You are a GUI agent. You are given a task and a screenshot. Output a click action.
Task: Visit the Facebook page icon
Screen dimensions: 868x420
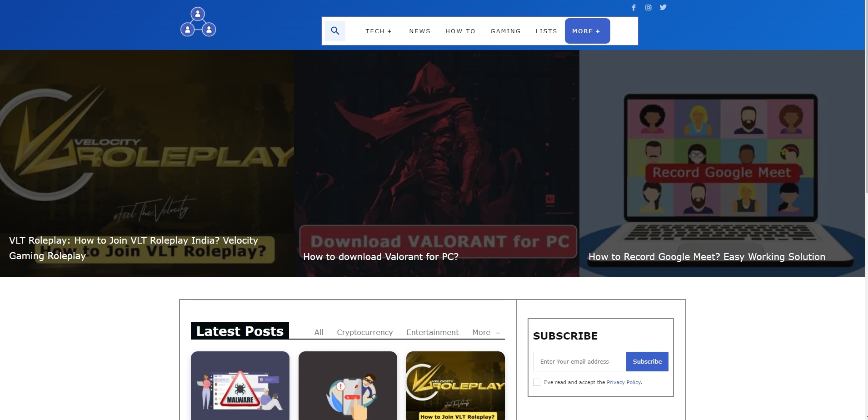(x=634, y=7)
